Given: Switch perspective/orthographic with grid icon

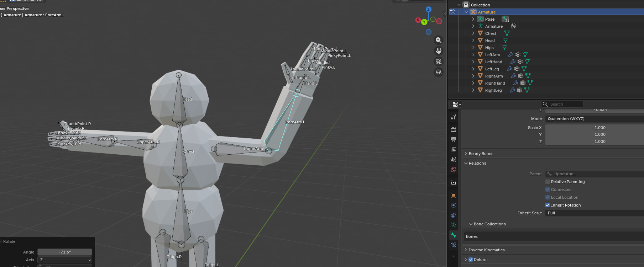Looking at the screenshot, I should click(439, 72).
